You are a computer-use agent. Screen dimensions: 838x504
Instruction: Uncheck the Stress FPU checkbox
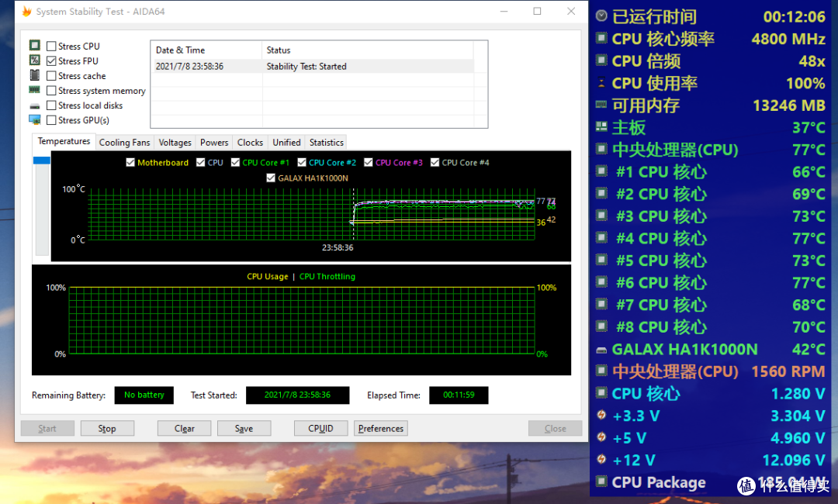coord(51,61)
